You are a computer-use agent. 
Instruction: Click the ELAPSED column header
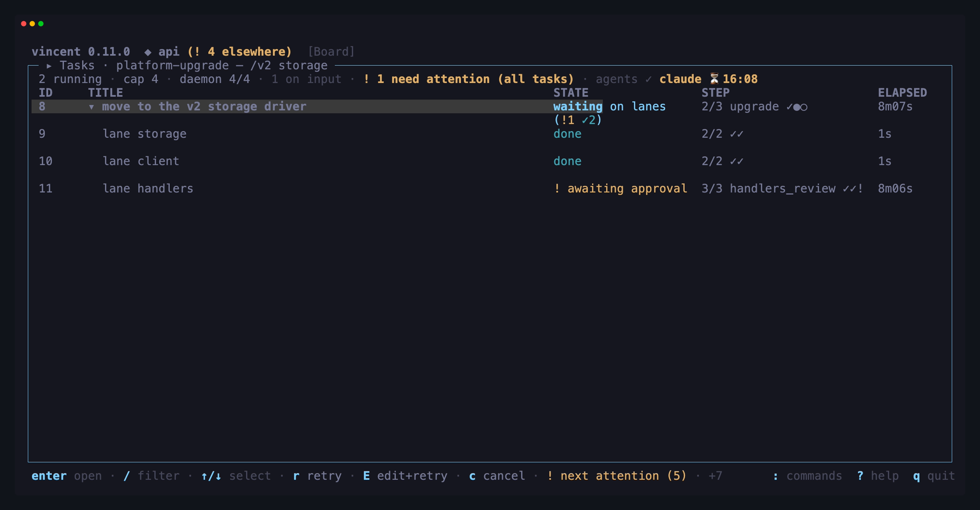pyautogui.click(x=902, y=93)
